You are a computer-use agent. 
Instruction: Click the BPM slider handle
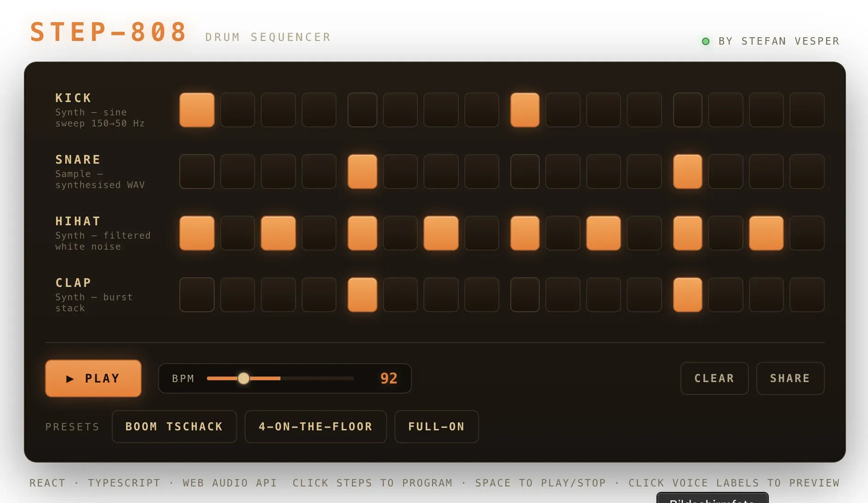(x=244, y=378)
